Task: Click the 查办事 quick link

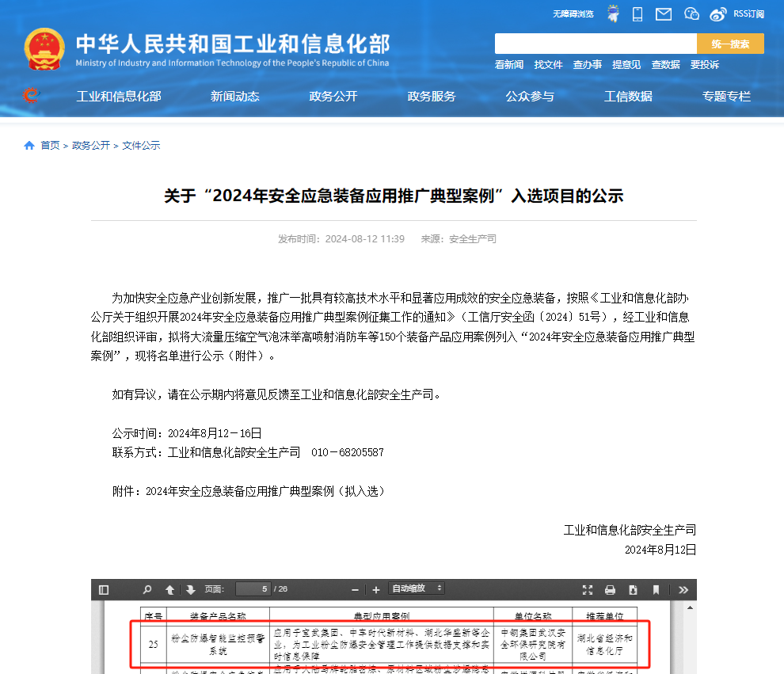Action: coord(587,64)
